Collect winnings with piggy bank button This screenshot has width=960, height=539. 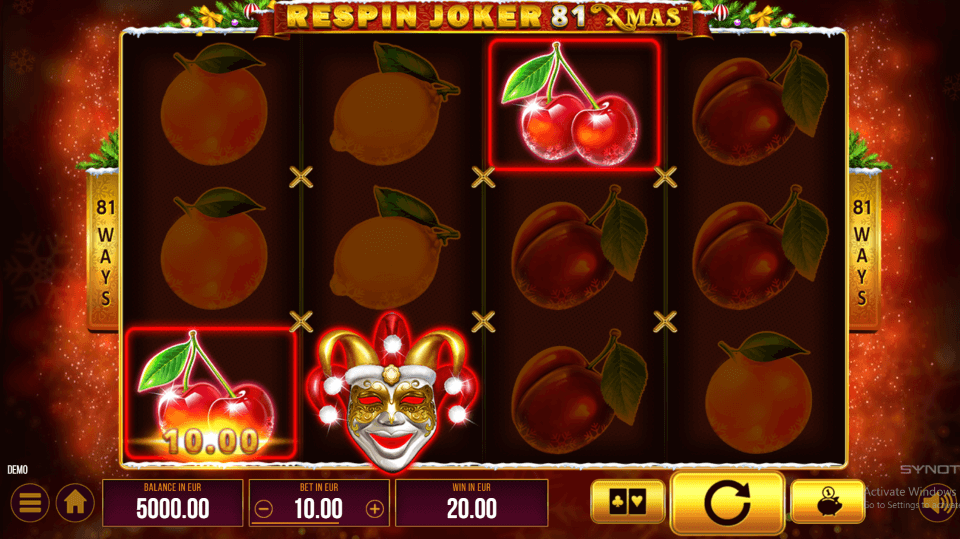[x=827, y=502]
